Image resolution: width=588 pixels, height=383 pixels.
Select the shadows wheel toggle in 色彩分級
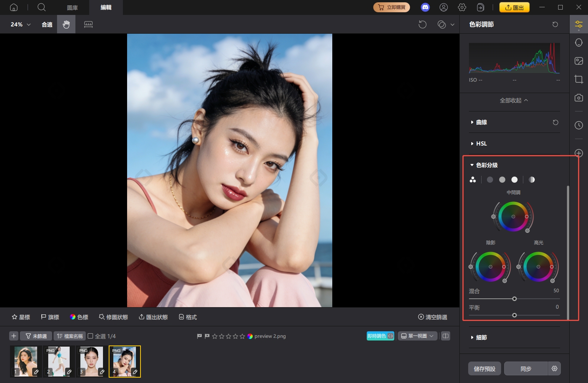[x=490, y=179]
